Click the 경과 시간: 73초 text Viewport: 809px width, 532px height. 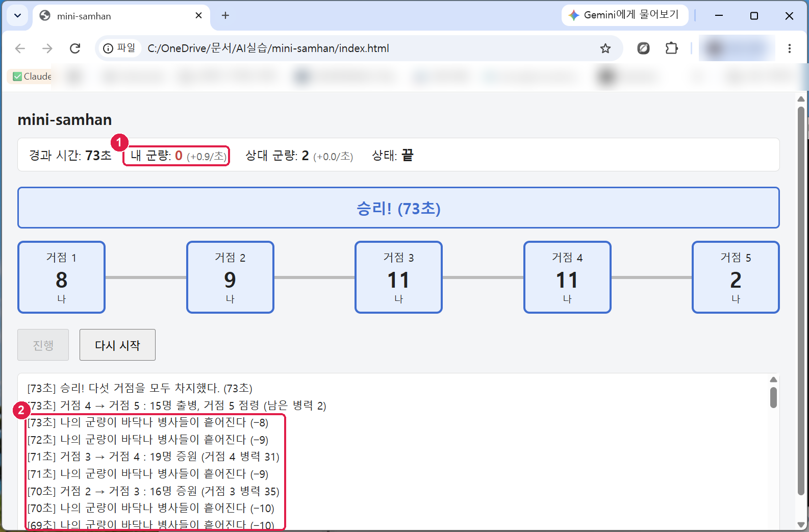click(70, 156)
